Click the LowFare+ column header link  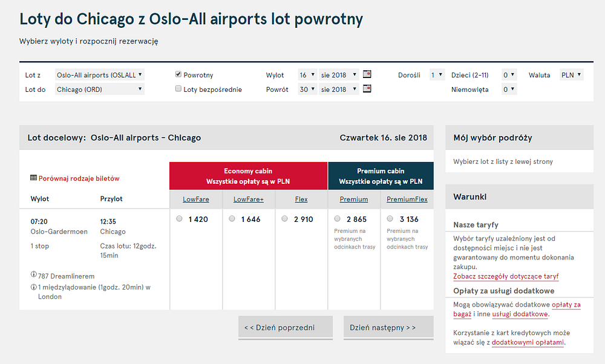249,200
